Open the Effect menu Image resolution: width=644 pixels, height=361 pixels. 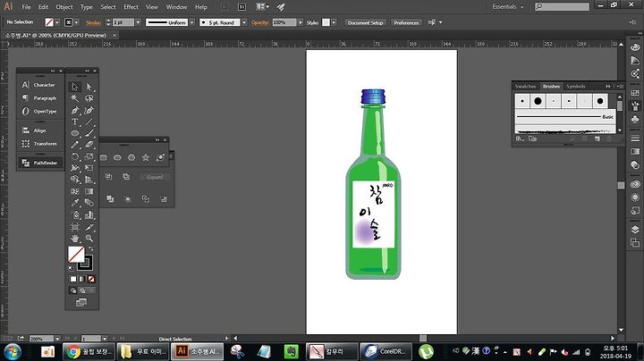(x=131, y=7)
